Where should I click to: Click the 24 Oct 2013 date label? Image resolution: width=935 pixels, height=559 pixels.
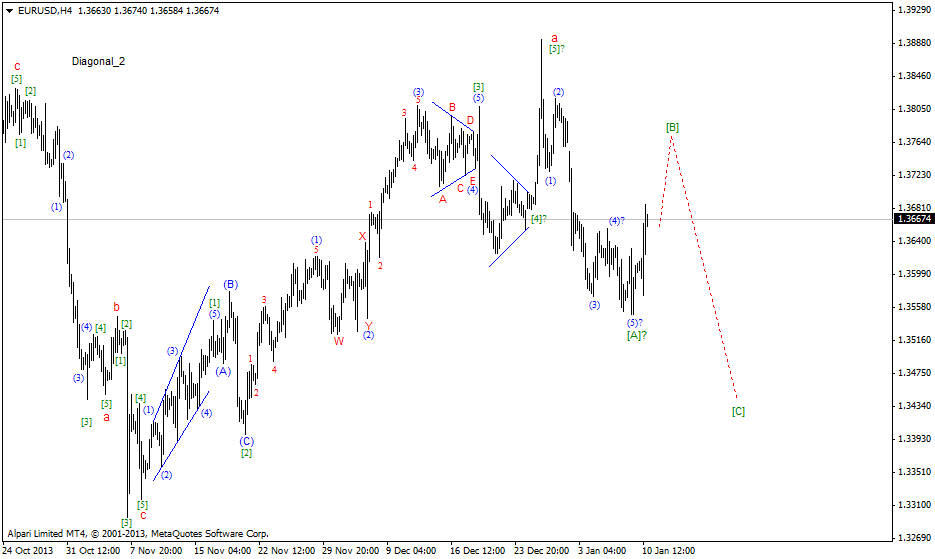[28, 551]
